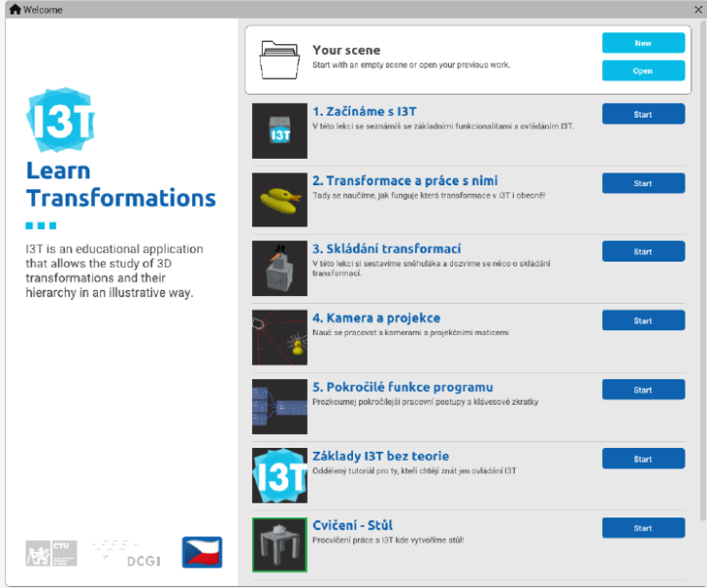Select the Kamera a projekce thumbnail
The width and height of the screenshot is (707, 588).
tap(279, 337)
